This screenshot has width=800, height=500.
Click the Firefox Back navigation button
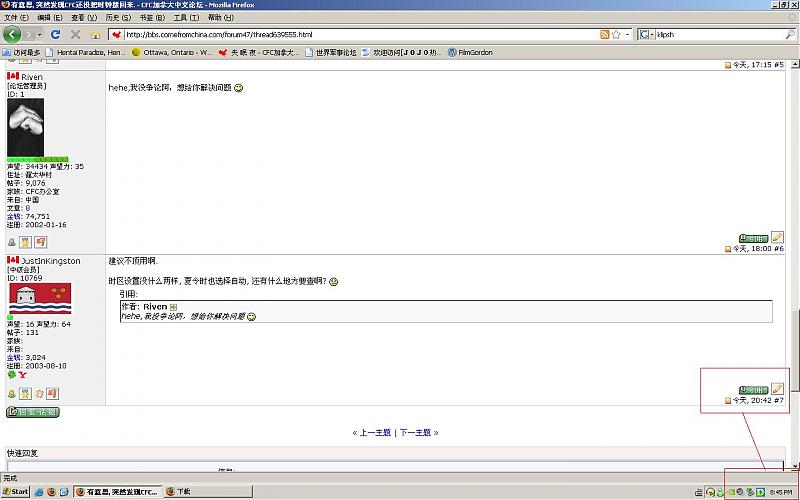12,34
